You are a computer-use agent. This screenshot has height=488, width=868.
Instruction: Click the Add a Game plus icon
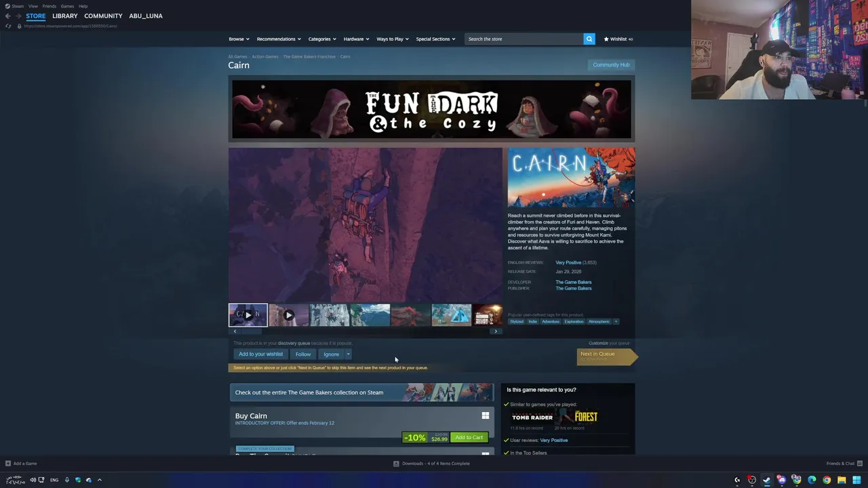[8, 464]
